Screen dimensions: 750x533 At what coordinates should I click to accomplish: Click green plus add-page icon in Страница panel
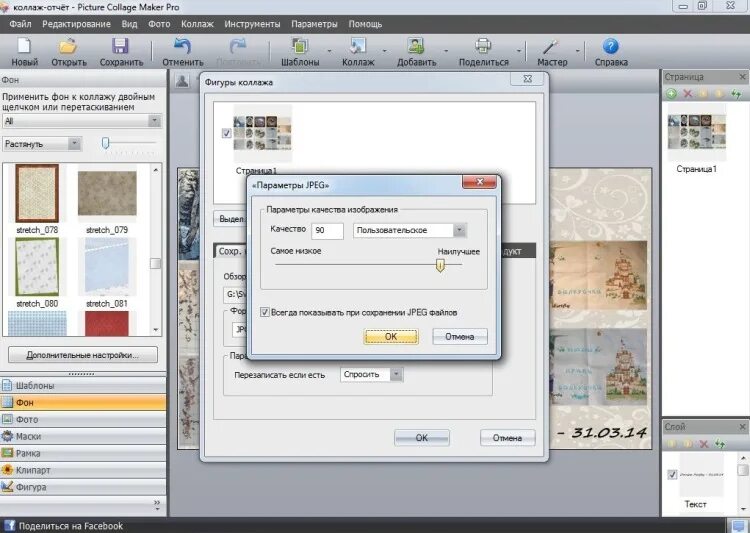pos(671,93)
